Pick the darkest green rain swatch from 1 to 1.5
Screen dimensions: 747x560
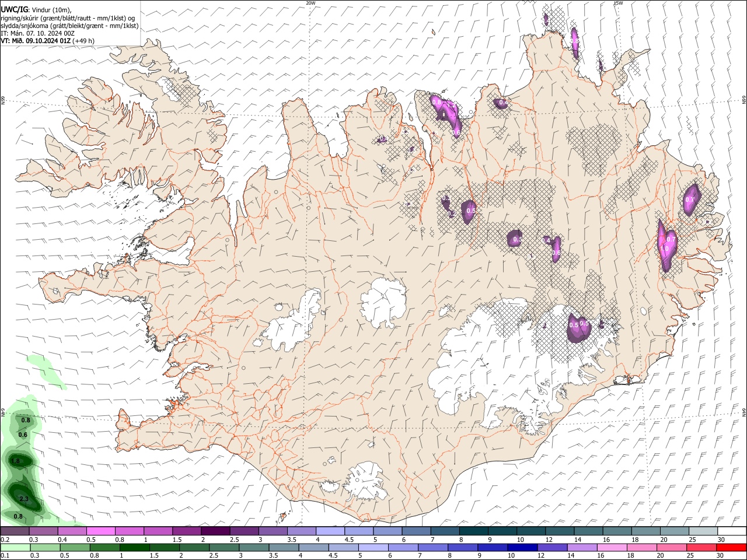click(x=135, y=547)
